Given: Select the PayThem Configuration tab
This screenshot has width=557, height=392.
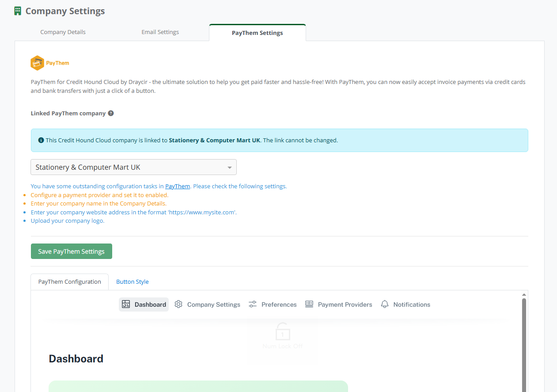Looking at the screenshot, I should coord(70,282).
